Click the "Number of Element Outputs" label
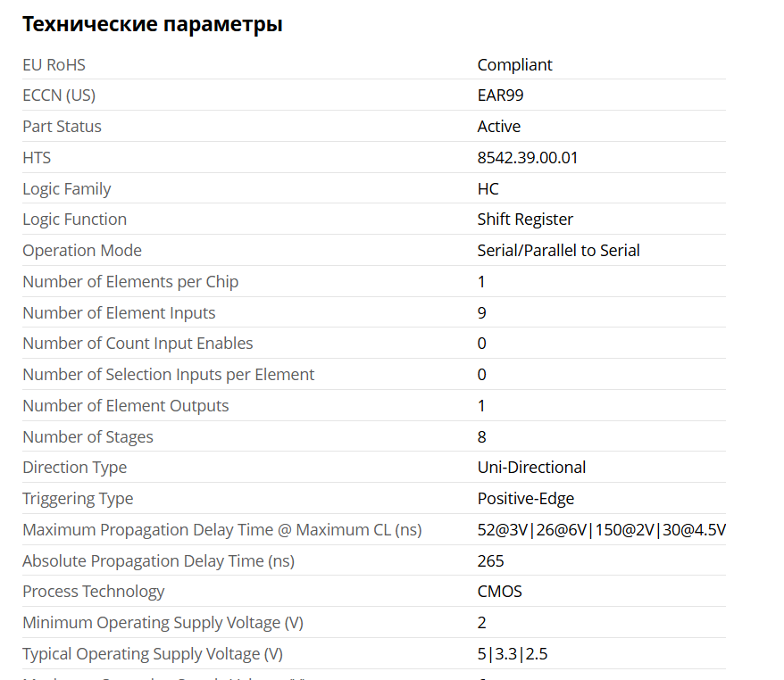The width and height of the screenshot is (784, 680). coord(125,406)
